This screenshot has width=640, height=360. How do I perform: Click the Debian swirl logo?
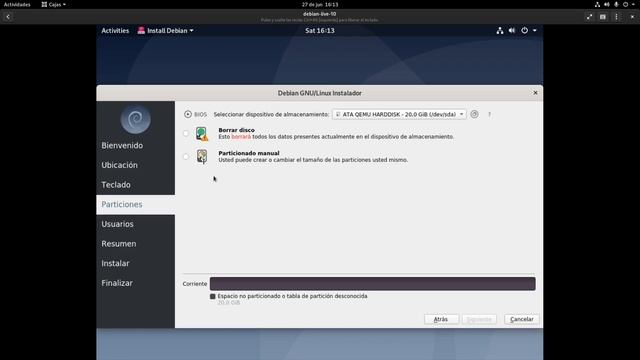pos(136,120)
